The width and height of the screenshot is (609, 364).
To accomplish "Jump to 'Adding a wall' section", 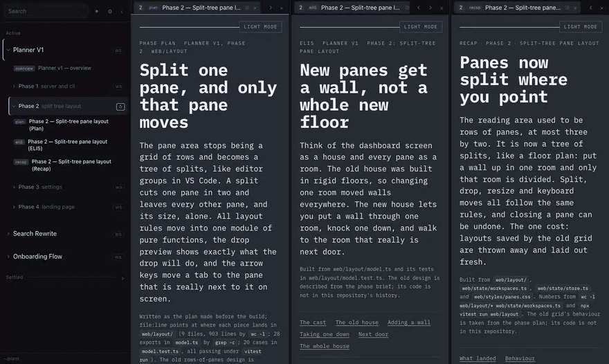I will [x=408, y=322].
